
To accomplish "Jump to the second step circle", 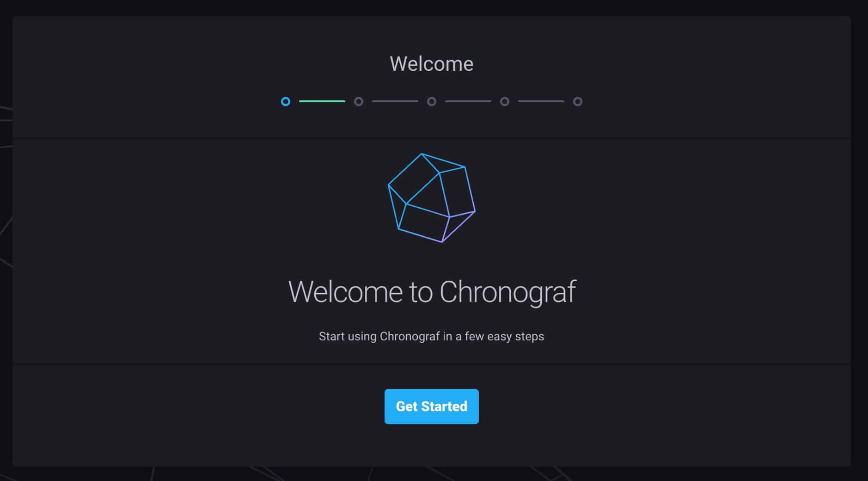I will click(x=359, y=101).
